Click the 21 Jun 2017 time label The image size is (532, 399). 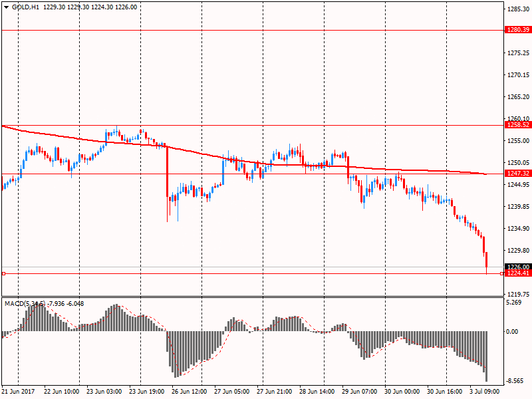tap(18, 392)
